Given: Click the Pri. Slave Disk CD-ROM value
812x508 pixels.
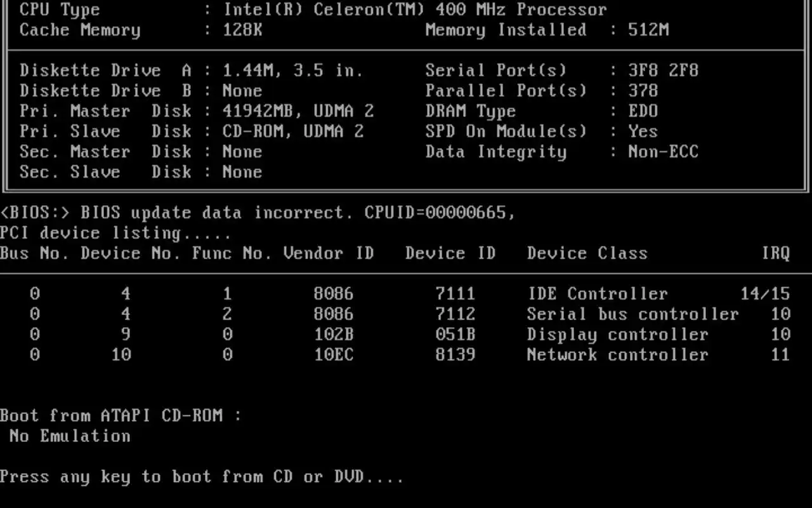Looking at the screenshot, I should (x=293, y=131).
